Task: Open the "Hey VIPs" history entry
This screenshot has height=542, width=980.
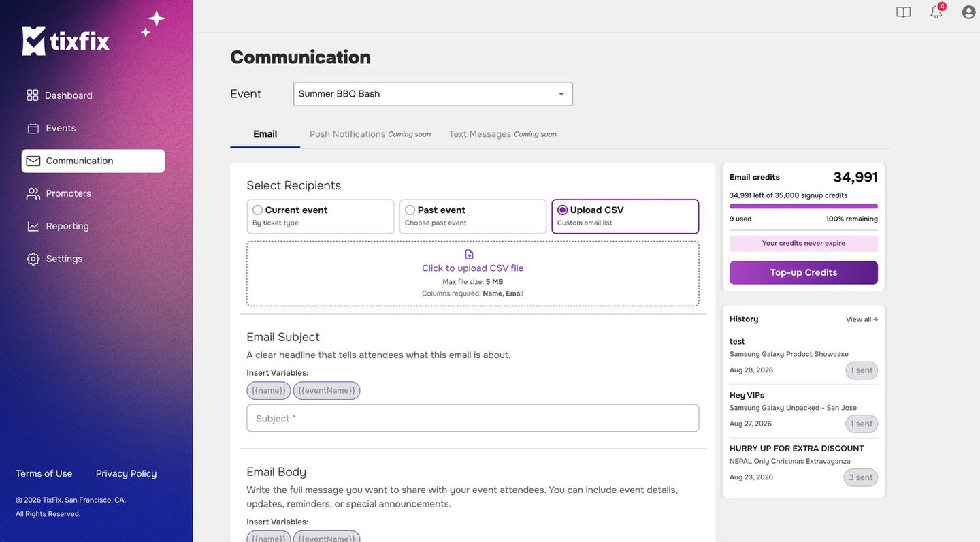Action: click(x=804, y=410)
